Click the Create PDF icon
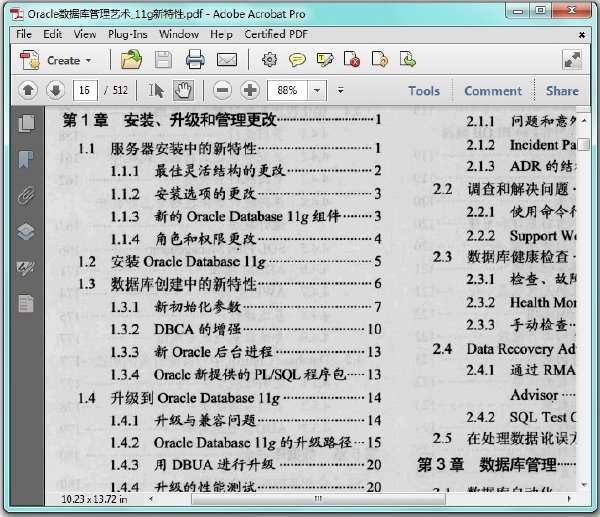 (30, 60)
